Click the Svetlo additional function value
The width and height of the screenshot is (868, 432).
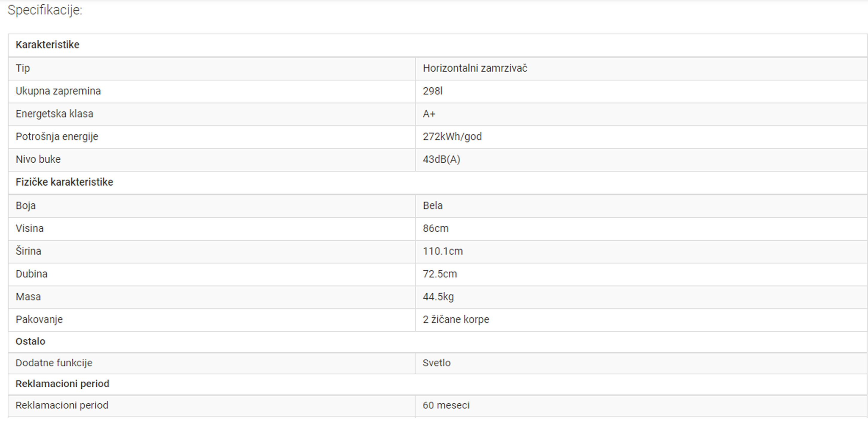click(436, 363)
